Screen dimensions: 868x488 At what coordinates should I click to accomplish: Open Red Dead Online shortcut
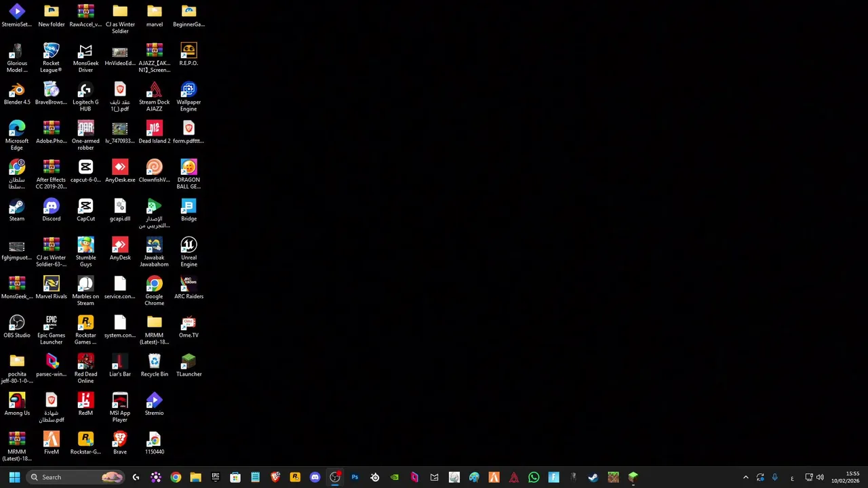pos(85,369)
